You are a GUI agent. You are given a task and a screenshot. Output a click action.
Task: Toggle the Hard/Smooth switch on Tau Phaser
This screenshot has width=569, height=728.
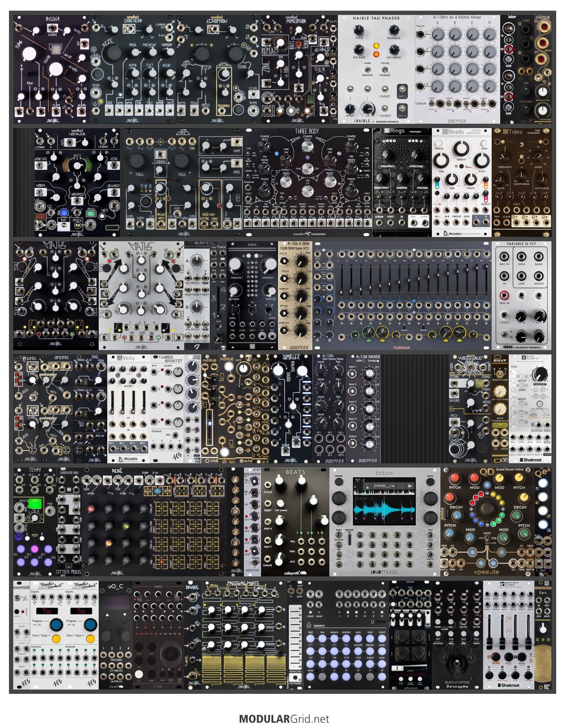click(x=368, y=69)
